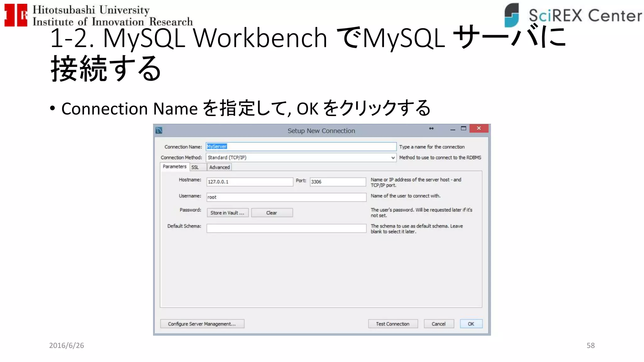Close the Setup New Connection dialog
Screen dimensions: 644x362
tap(479, 128)
